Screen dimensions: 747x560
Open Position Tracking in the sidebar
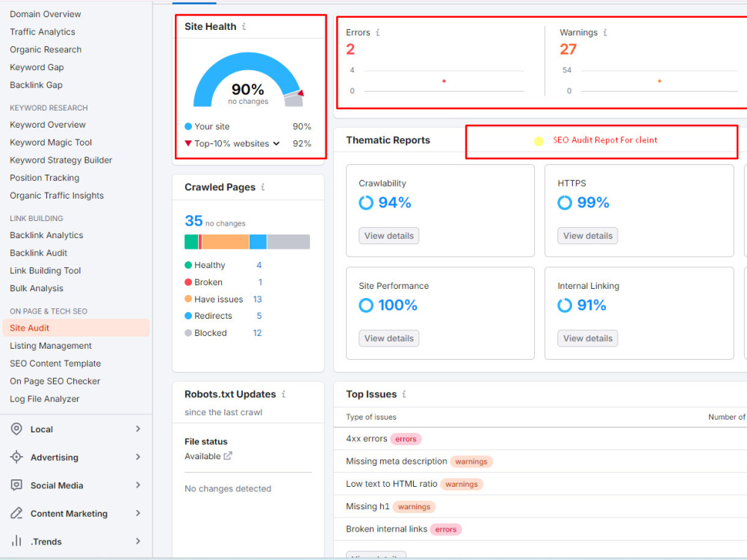[44, 178]
